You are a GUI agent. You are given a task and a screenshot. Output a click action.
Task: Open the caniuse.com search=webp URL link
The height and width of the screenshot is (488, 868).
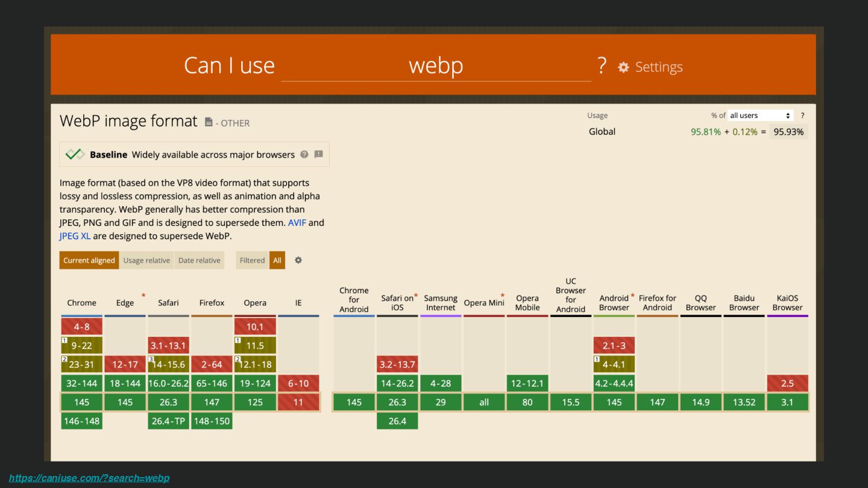pos(89,478)
